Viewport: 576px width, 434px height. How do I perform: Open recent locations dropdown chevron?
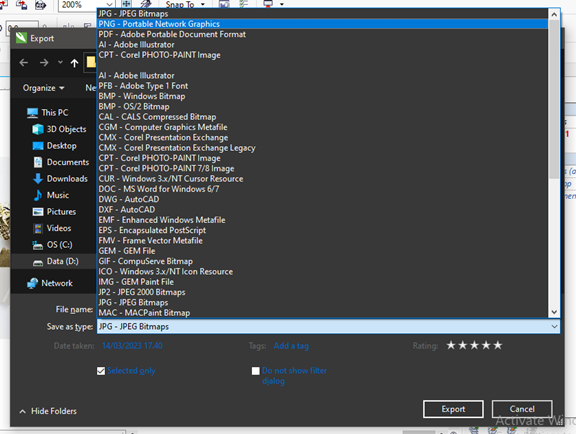coord(60,62)
